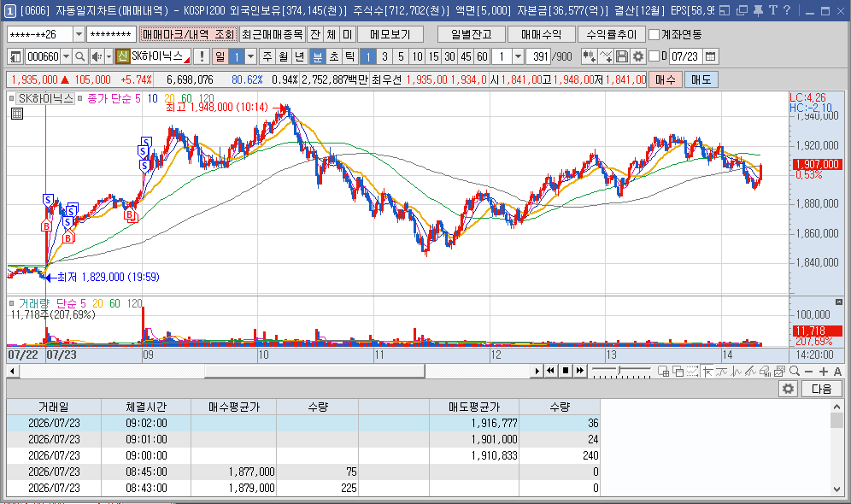This screenshot has height=504, width=851.
Task: Click the pin window icon in title bar
Action: 758,10
